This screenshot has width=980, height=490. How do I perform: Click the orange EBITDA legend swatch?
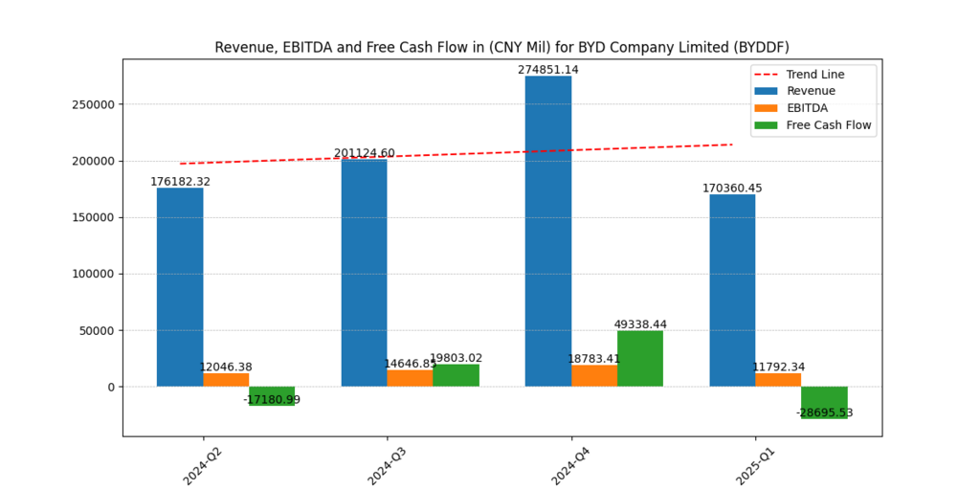coord(766,108)
